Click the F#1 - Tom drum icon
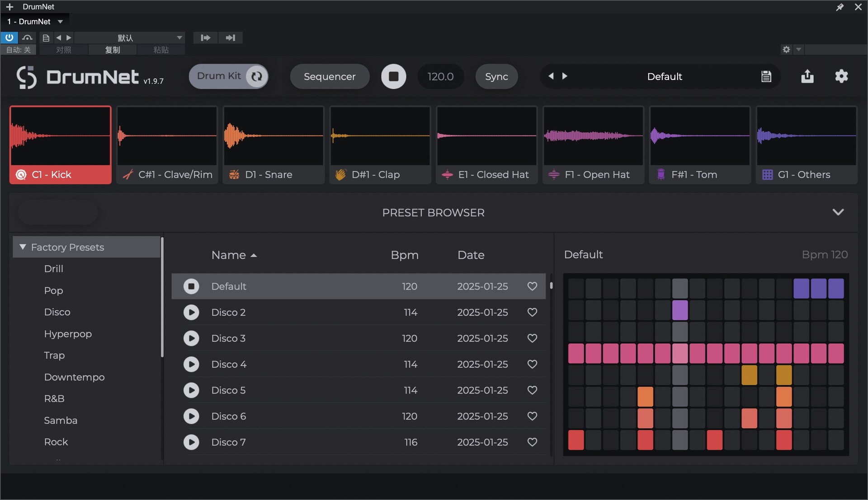The width and height of the screenshot is (868, 500). 661,174
